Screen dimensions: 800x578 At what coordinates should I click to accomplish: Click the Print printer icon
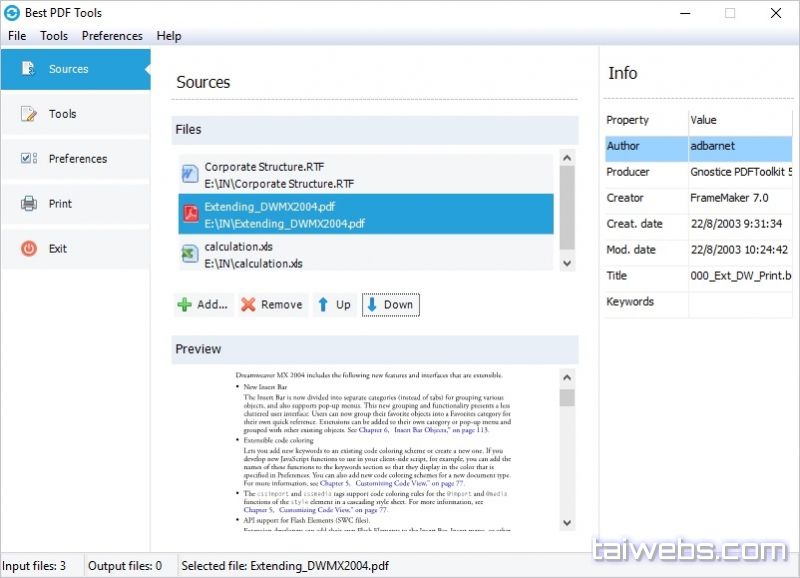pos(29,203)
